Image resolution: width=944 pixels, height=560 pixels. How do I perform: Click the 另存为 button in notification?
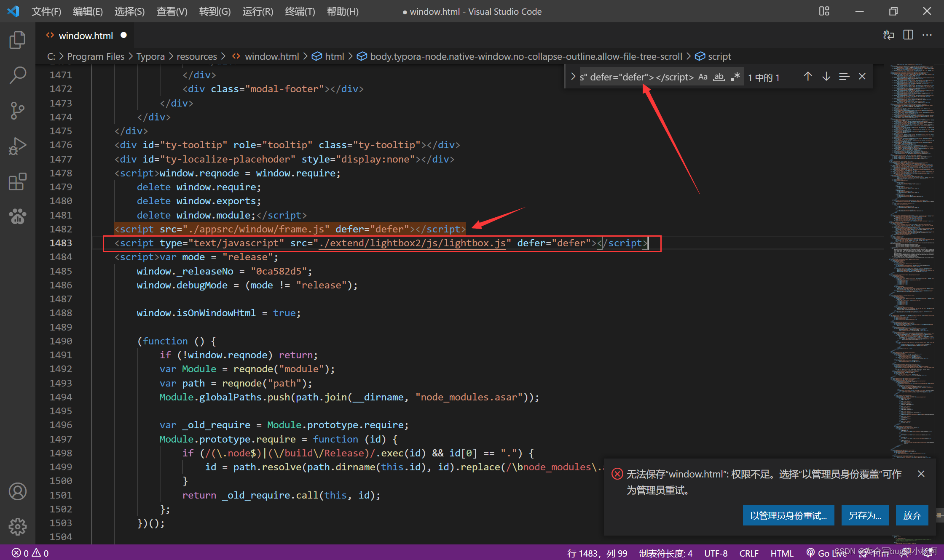[x=865, y=515]
